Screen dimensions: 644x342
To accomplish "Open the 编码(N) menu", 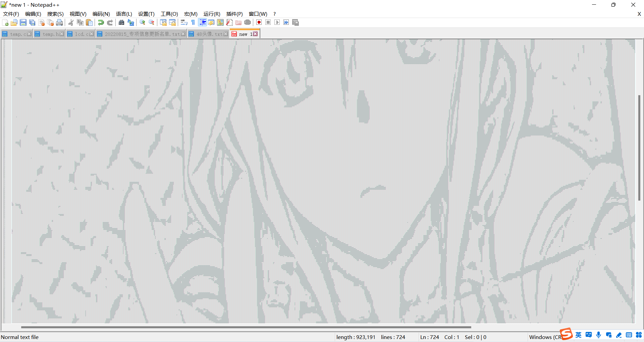I will [x=101, y=14].
